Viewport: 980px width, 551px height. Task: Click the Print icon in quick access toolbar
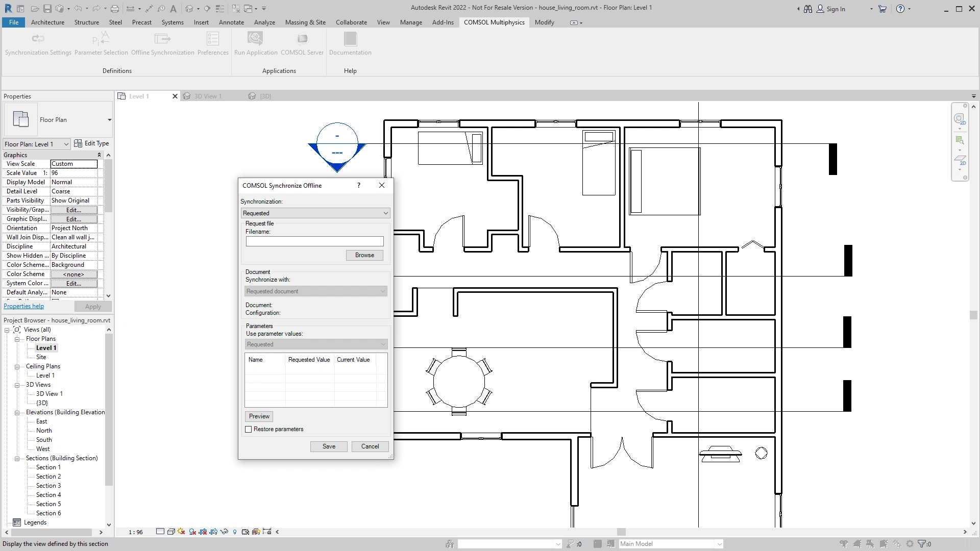point(115,9)
